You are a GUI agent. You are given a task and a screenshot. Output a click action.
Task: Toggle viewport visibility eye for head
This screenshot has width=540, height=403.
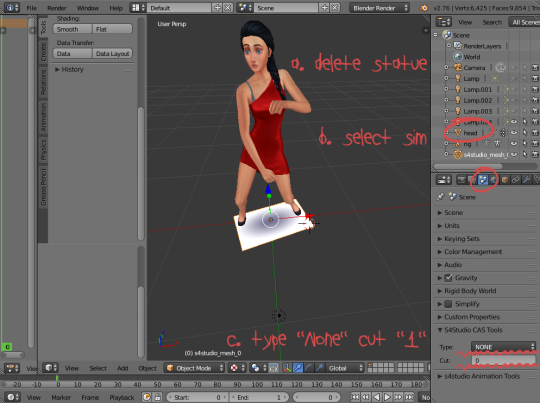pyautogui.click(x=513, y=133)
